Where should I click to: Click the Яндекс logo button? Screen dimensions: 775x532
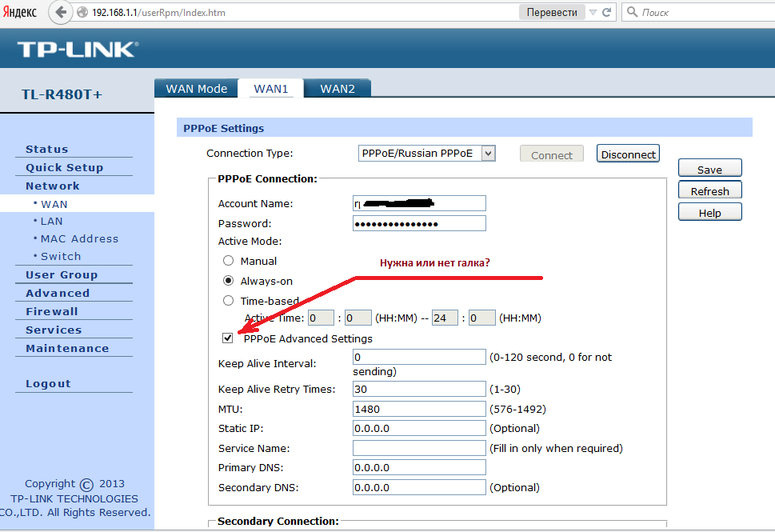tap(20, 12)
